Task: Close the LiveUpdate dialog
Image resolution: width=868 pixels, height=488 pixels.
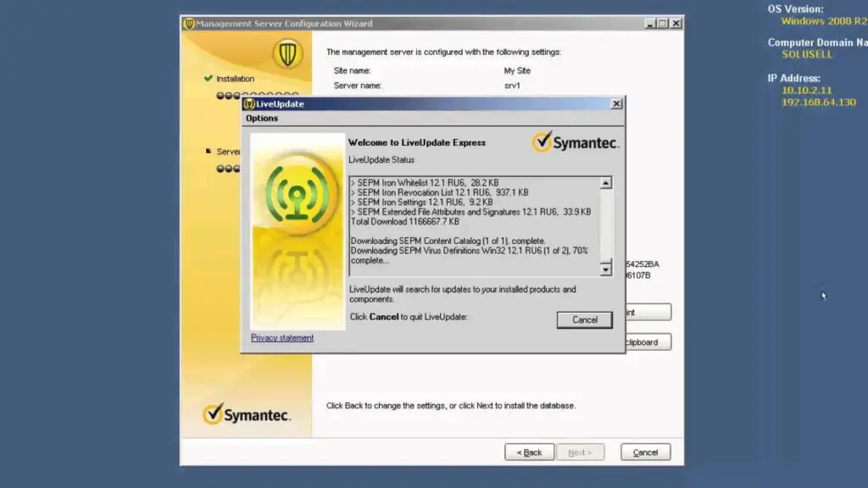Action: [x=616, y=103]
